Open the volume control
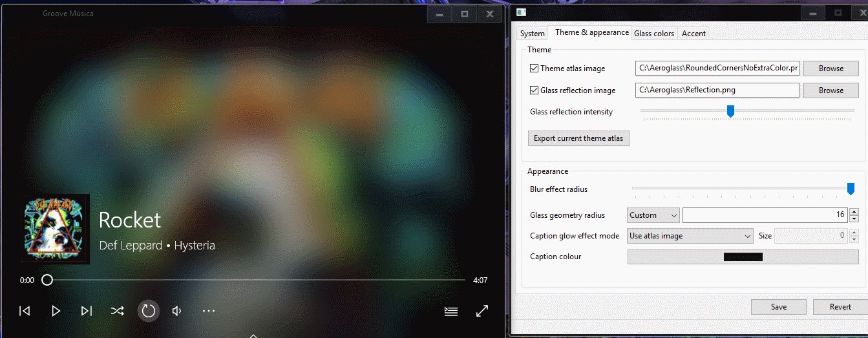 177,311
